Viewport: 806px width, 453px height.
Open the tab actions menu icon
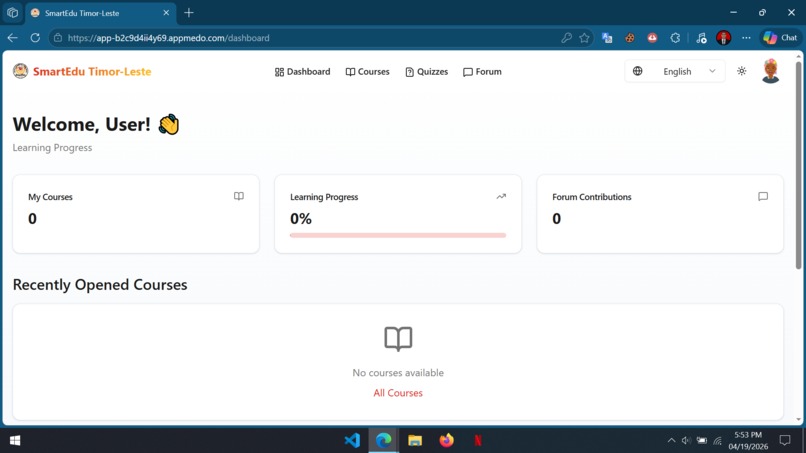point(12,13)
